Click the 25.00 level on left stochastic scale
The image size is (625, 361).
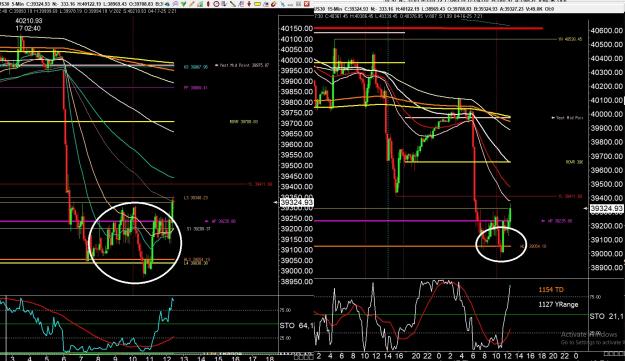tap(285, 338)
